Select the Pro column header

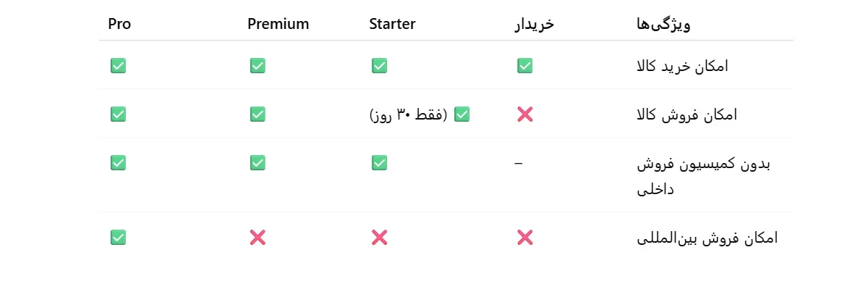pyautogui.click(x=119, y=24)
